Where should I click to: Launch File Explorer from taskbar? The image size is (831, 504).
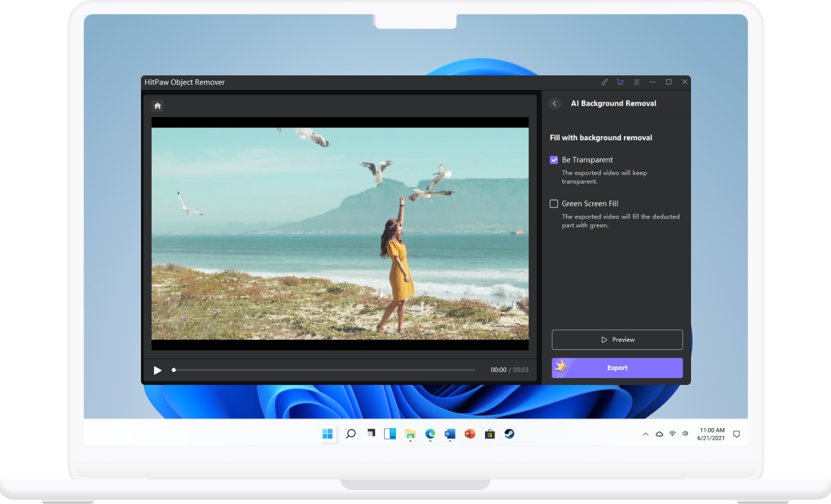[x=410, y=434]
